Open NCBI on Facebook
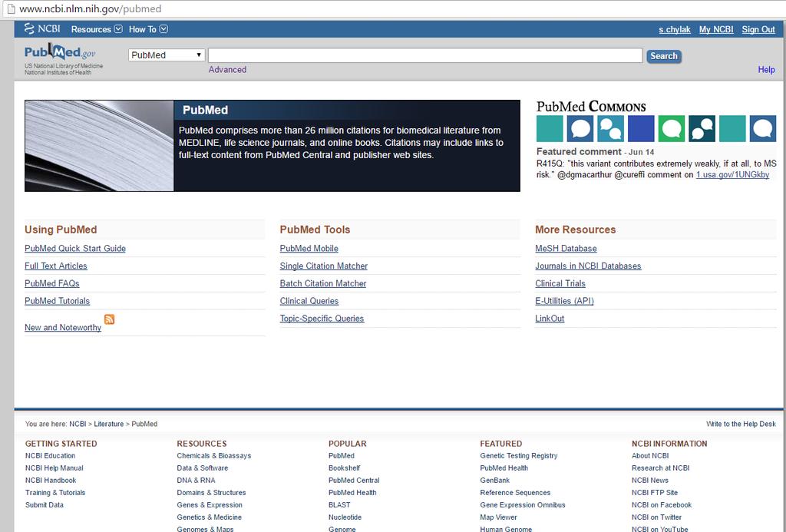Viewport: 786px width, 532px height. pyautogui.click(x=662, y=505)
